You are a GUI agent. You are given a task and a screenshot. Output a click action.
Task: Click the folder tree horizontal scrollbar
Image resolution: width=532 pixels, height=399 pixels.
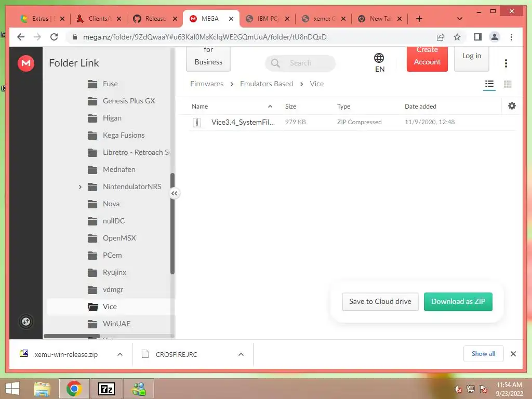(x=72, y=336)
